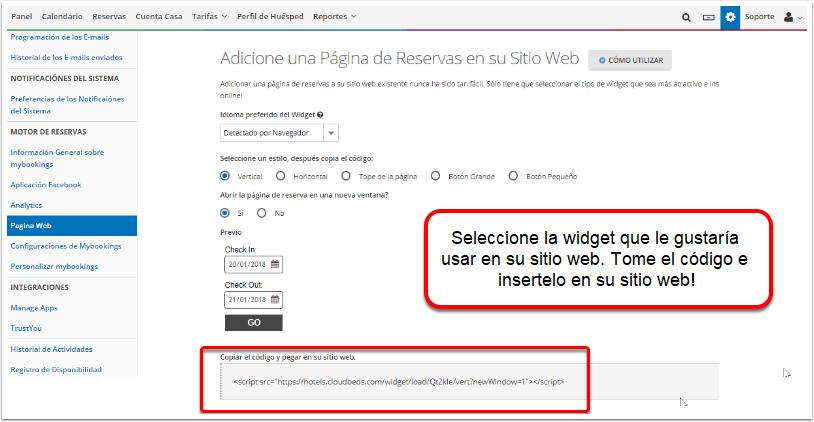Open Información General sobre mybookings
This screenshot has height=422, width=814.
[x=57, y=158]
